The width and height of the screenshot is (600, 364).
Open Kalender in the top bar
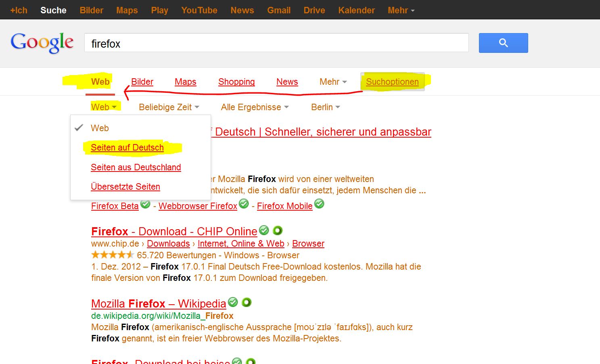[x=357, y=10]
